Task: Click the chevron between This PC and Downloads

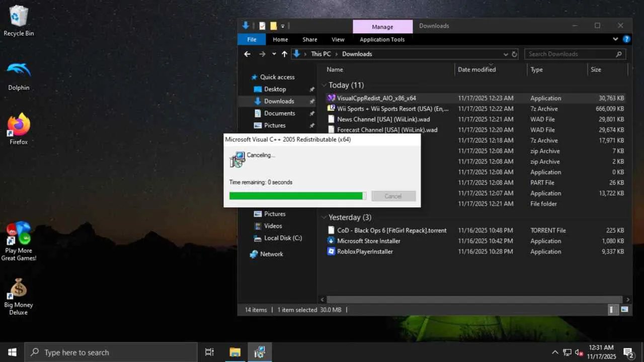Action: tap(337, 54)
